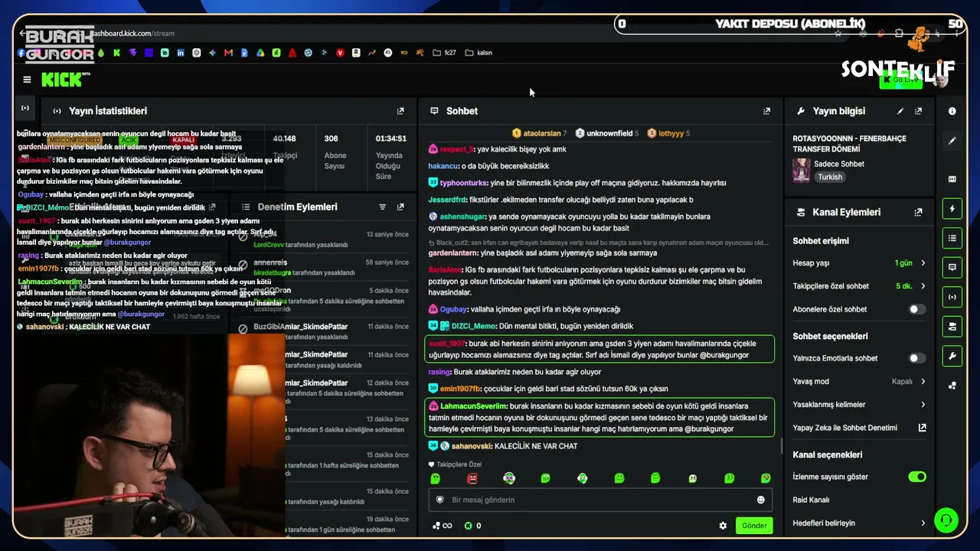Open the LinkedIn bookmark in the bookmarks bar
Image resolution: width=980 pixels, height=551 pixels.
181,53
